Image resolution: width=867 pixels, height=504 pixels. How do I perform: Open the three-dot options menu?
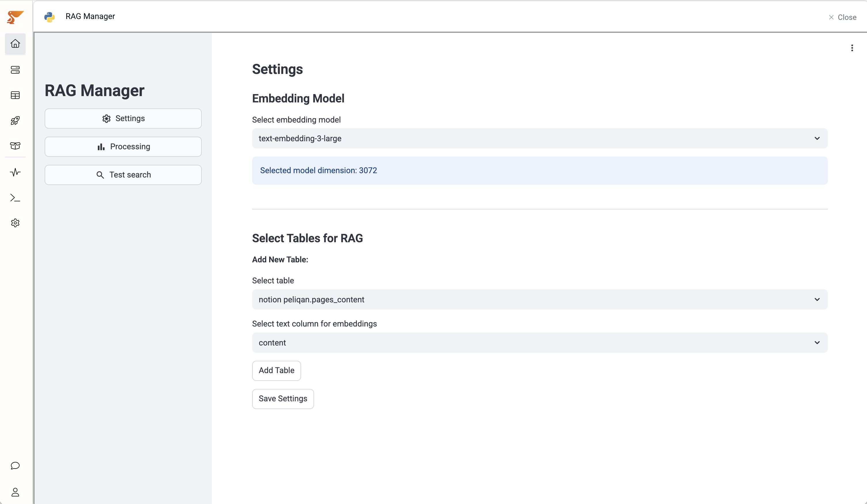click(x=852, y=48)
